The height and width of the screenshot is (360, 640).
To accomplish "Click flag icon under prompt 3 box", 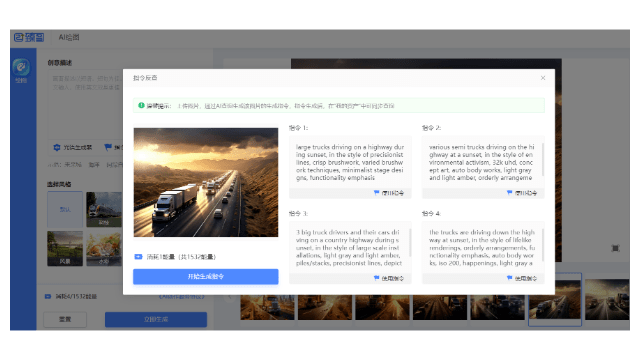I will point(376,278).
